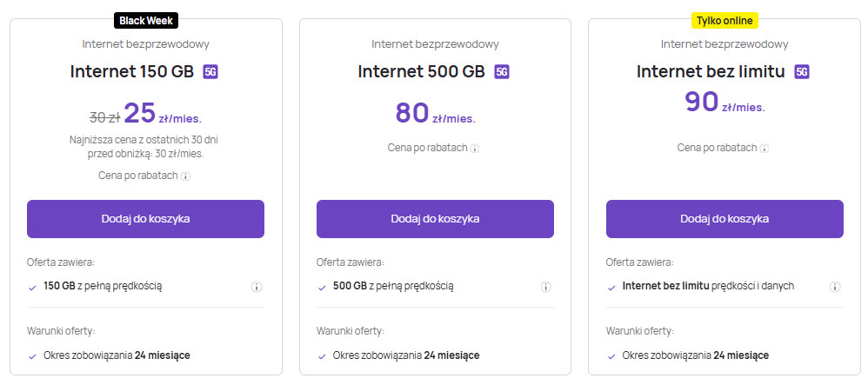
Task: Click the Tylko online yellow badge
Action: (724, 19)
